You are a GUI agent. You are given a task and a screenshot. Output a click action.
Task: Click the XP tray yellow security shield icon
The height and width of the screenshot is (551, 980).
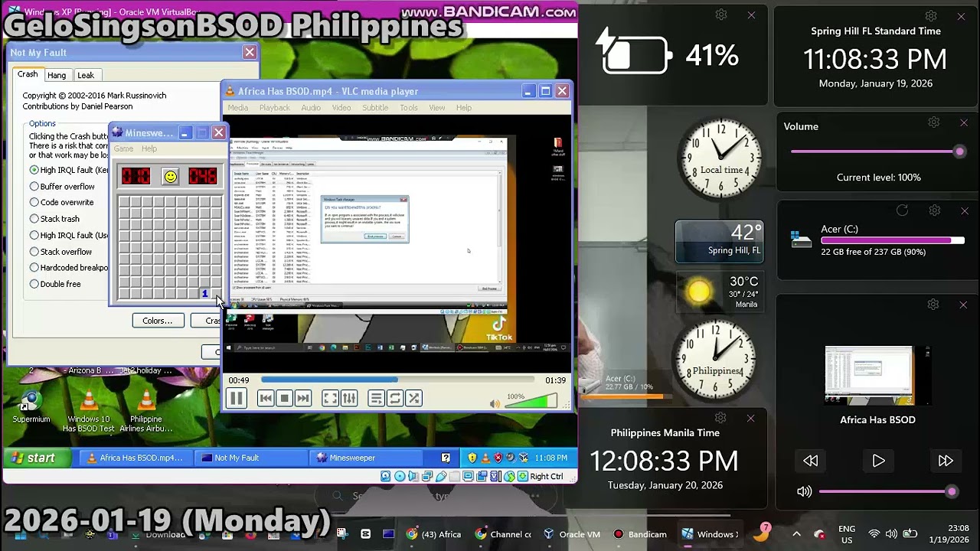pos(472,458)
